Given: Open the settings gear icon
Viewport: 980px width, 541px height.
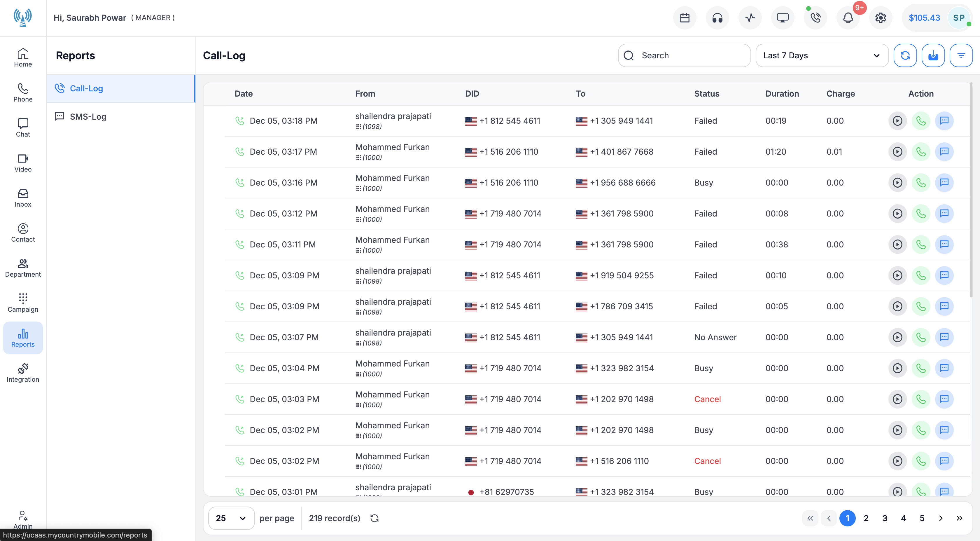Looking at the screenshot, I should 881,18.
